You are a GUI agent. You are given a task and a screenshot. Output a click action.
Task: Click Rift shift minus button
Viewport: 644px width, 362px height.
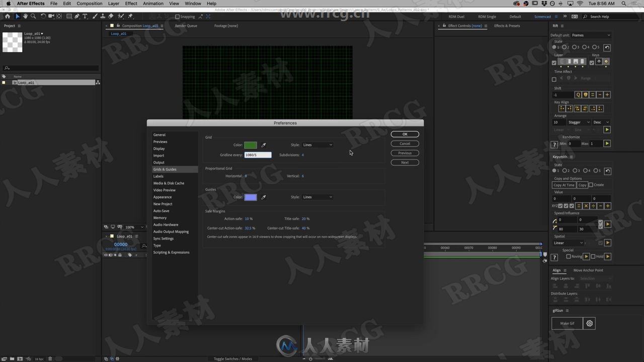pos(600,95)
